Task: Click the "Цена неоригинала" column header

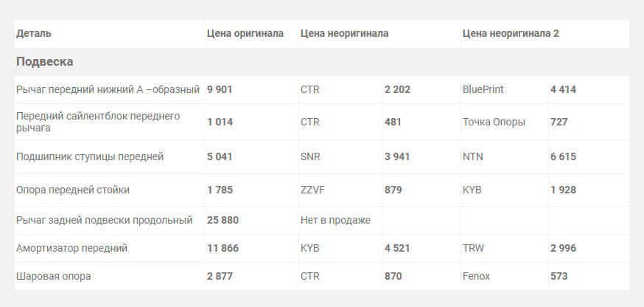Action: click(344, 34)
